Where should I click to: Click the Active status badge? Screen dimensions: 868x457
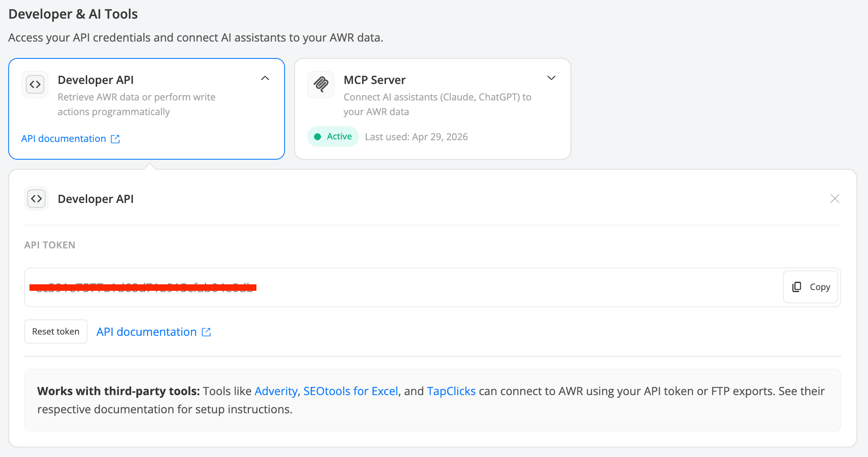[x=333, y=137]
